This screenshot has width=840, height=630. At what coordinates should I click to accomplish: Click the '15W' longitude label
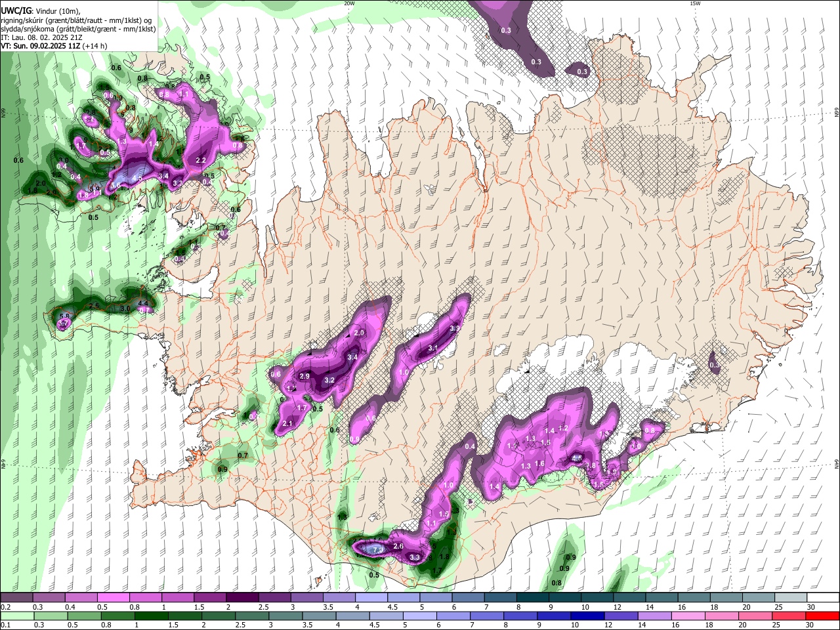pos(695,3)
